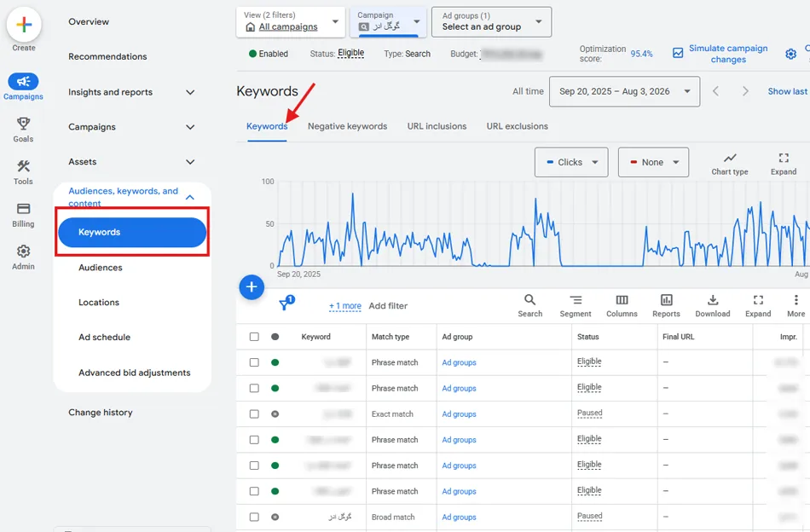Open the None metric dropdown
This screenshot has height=532, width=810.
click(653, 162)
